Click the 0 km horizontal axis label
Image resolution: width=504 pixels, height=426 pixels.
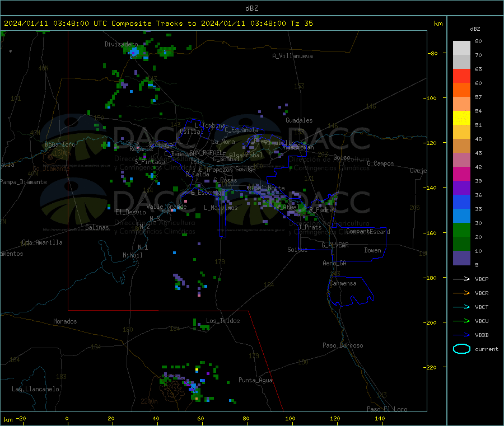coord(67,418)
